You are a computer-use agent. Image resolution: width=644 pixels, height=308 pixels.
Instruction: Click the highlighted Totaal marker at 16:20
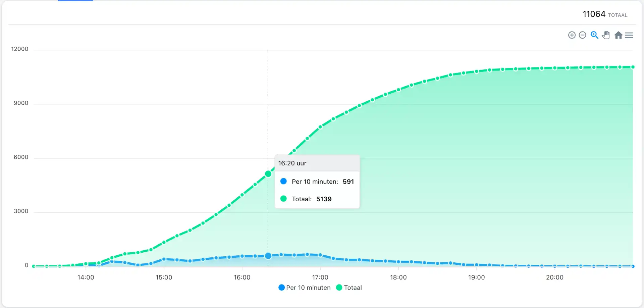coord(268,174)
